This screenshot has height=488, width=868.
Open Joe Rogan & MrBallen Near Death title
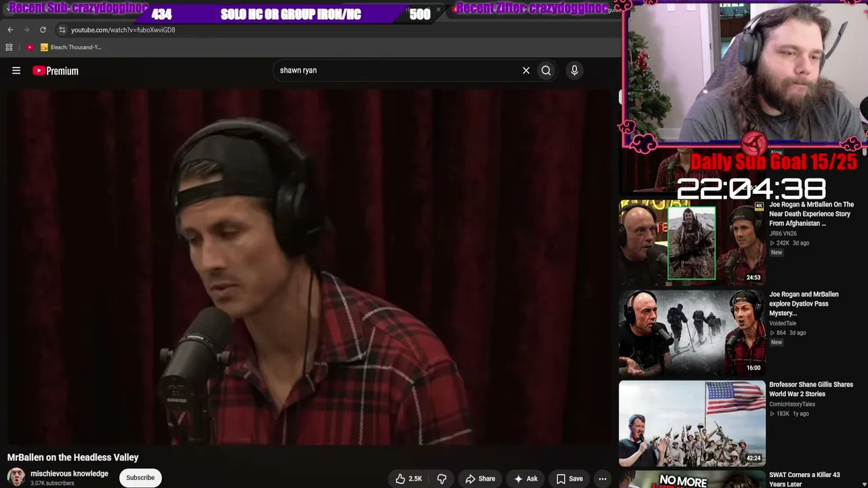(x=811, y=213)
